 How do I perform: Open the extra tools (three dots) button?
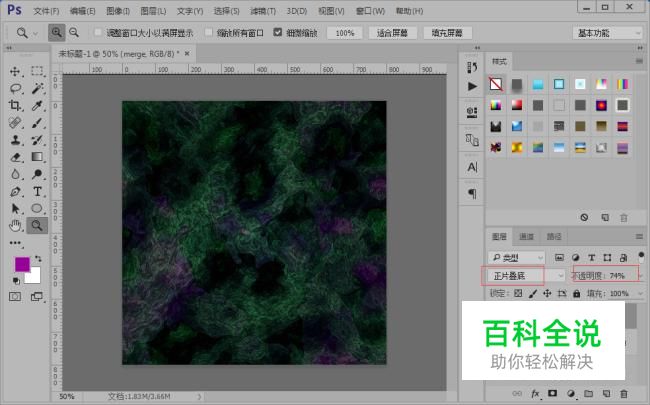tap(15, 243)
